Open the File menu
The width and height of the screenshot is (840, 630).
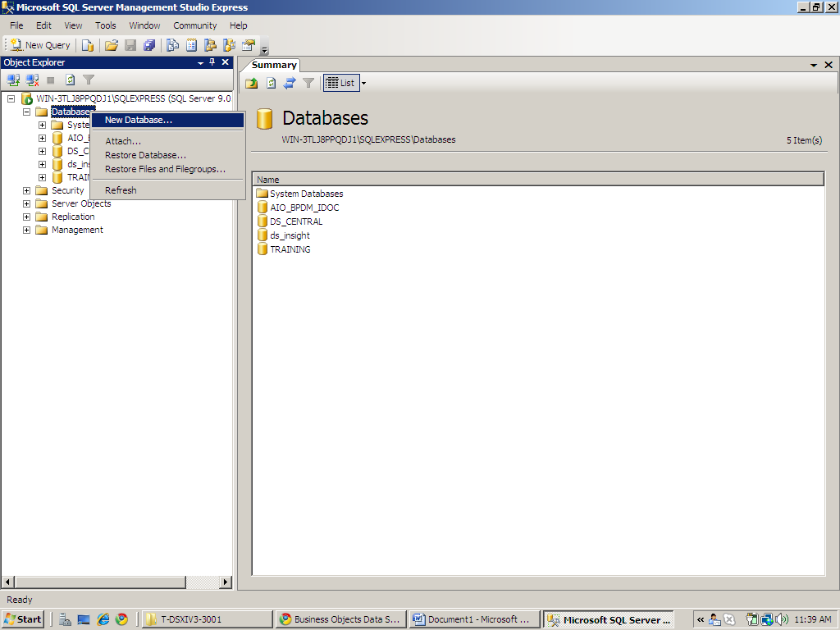pos(16,25)
